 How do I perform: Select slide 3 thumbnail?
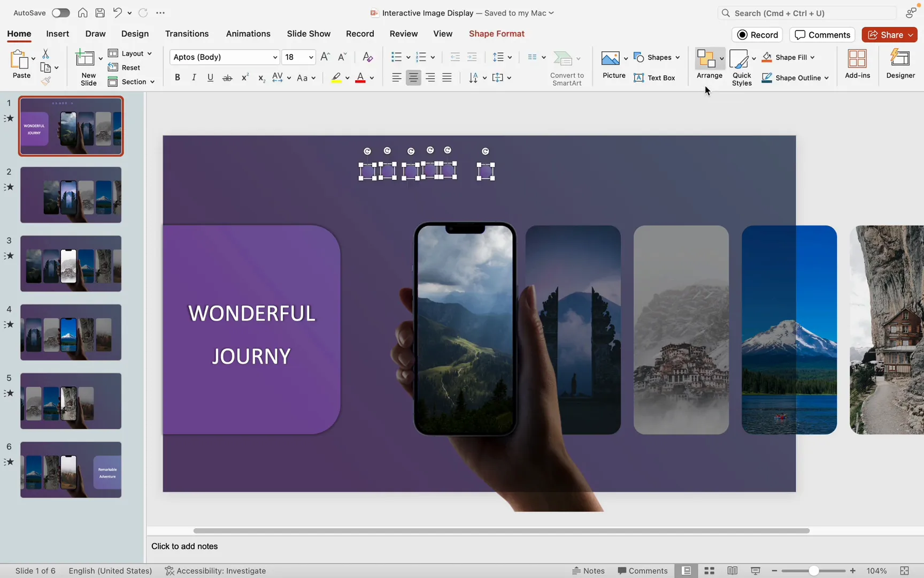[x=71, y=264]
